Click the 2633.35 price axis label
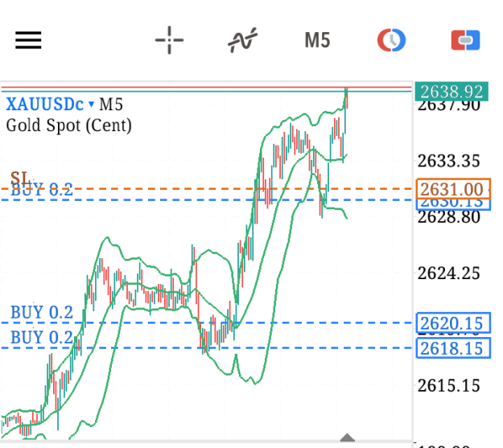This screenshot has height=448, width=503. (448, 161)
